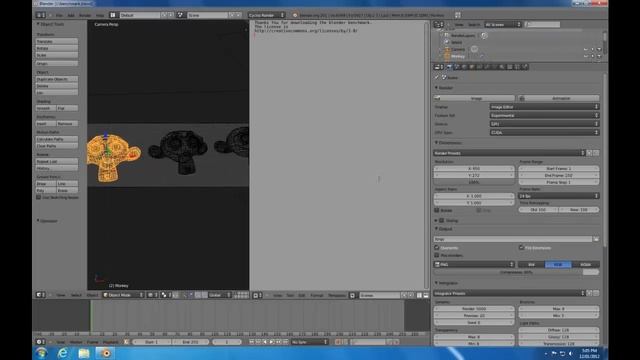Adjust the Compression 90% slider
The height and width of the screenshot is (360, 640).
pyautogui.click(x=516, y=272)
